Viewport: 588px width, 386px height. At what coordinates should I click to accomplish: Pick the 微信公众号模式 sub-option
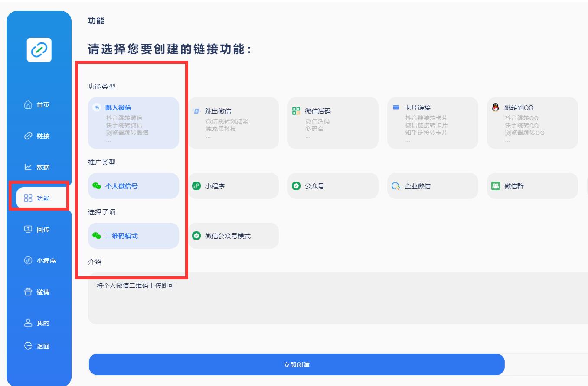point(233,236)
